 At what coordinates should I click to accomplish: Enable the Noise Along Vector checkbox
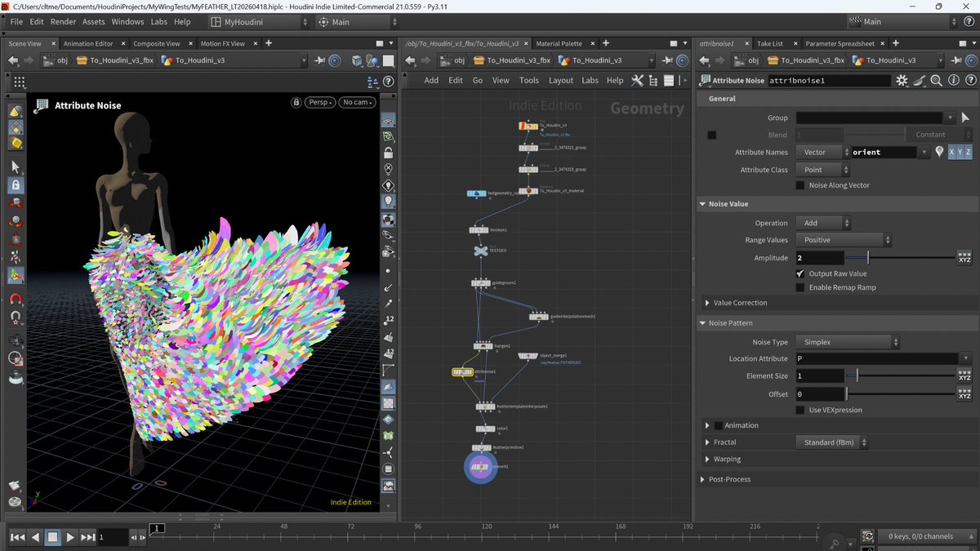coord(800,185)
